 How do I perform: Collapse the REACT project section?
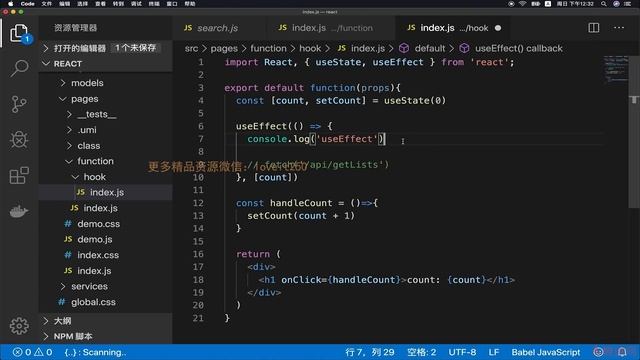pos(68,64)
